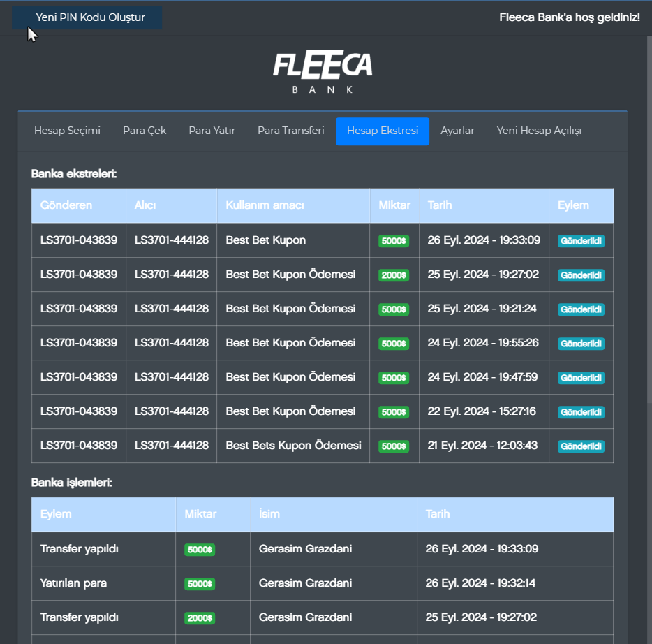This screenshot has height=644, width=652.
Task: Switch to the Yeni Hesap Açılışı tab
Action: click(x=539, y=131)
